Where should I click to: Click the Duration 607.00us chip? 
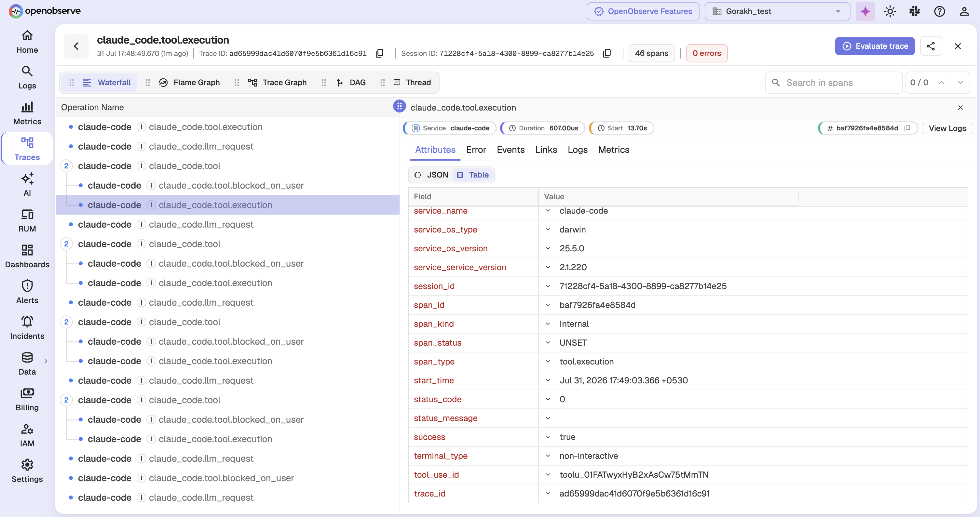[x=542, y=128]
